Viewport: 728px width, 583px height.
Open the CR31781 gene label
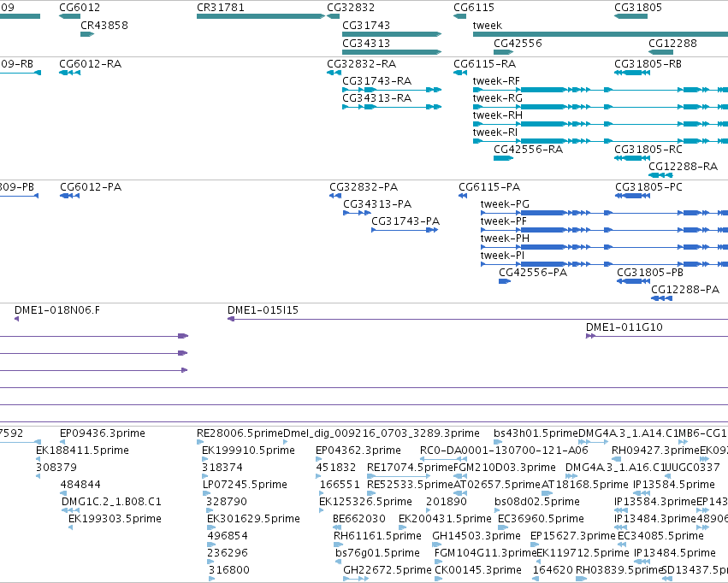[221, 8]
